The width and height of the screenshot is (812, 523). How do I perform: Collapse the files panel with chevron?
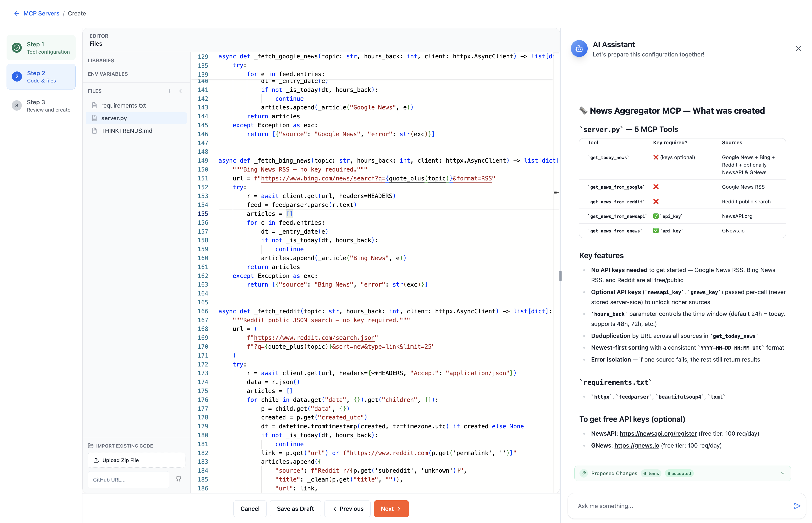181,91
